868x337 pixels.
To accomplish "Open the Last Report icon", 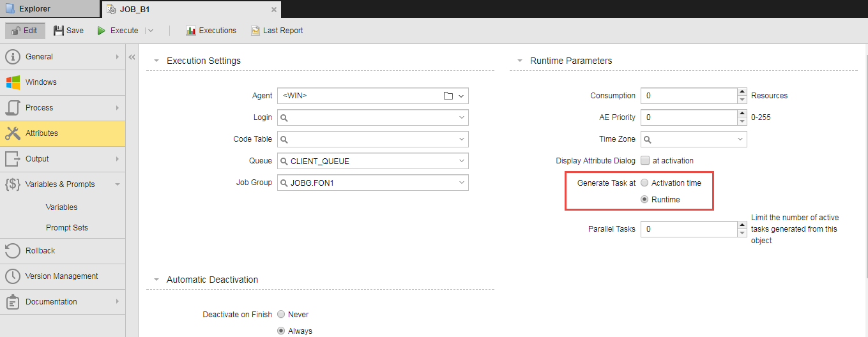I will point(255,31).
